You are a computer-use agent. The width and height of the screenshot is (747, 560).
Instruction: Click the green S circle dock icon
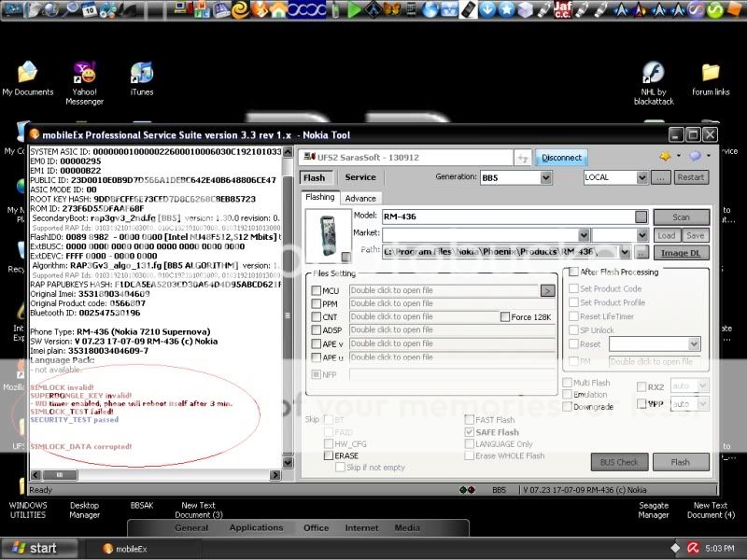(714, 9)
